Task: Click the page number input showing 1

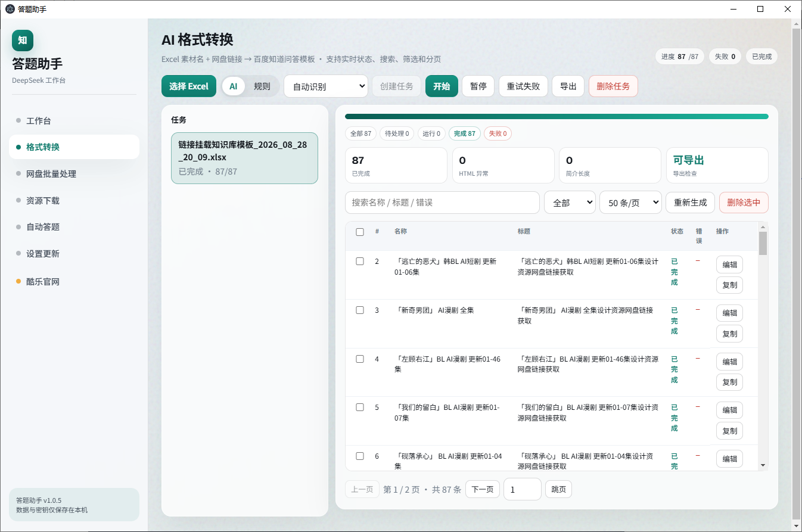Action: (523, 490)
